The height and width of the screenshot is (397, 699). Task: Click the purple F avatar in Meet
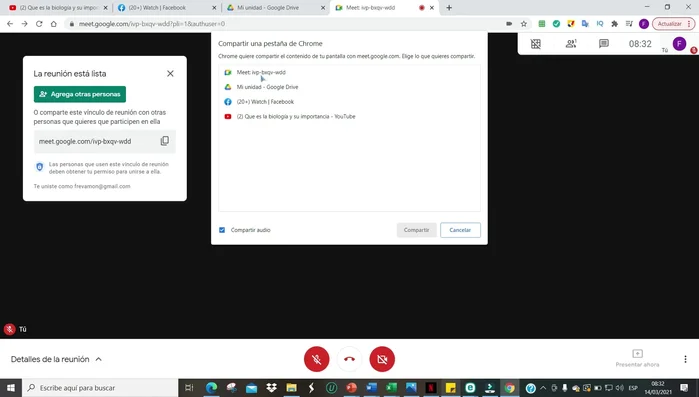679,44
